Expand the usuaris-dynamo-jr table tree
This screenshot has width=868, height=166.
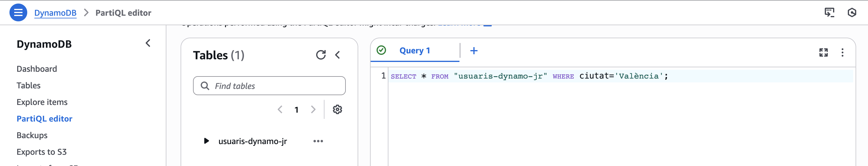[206, 141]
